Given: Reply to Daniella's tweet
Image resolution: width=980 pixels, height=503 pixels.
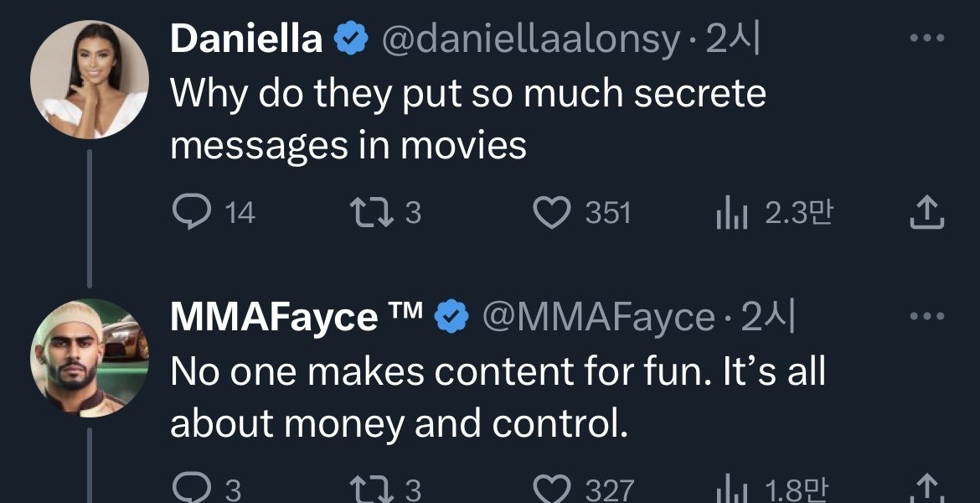Looking at the screenshot, I should coord(190,213).
